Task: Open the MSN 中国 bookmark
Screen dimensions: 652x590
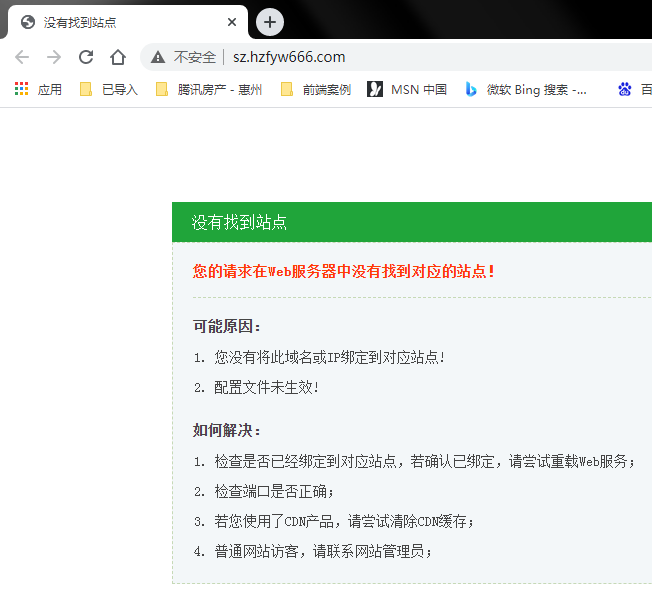Action: click(407, 89)
